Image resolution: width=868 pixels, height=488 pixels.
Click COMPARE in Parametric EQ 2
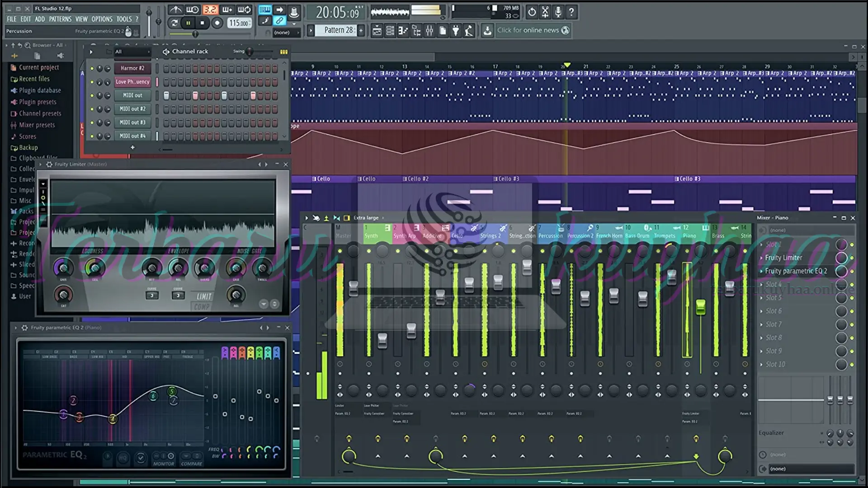[x=192, y=464]
